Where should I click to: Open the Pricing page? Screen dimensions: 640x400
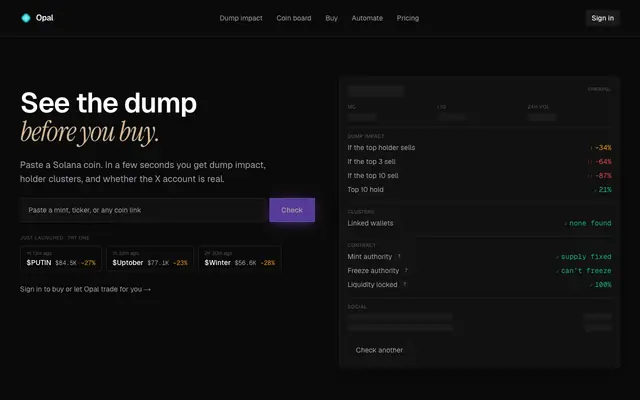coord(407,18)
